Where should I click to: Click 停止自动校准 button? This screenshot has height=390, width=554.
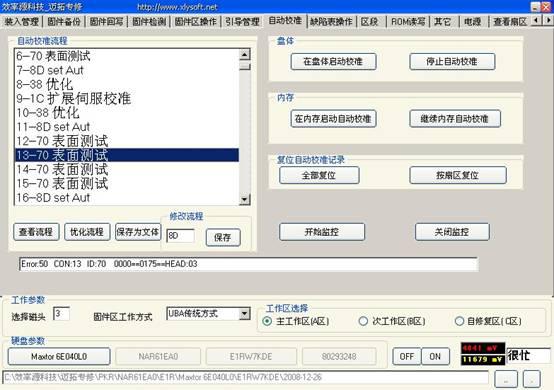click(452, 61)
